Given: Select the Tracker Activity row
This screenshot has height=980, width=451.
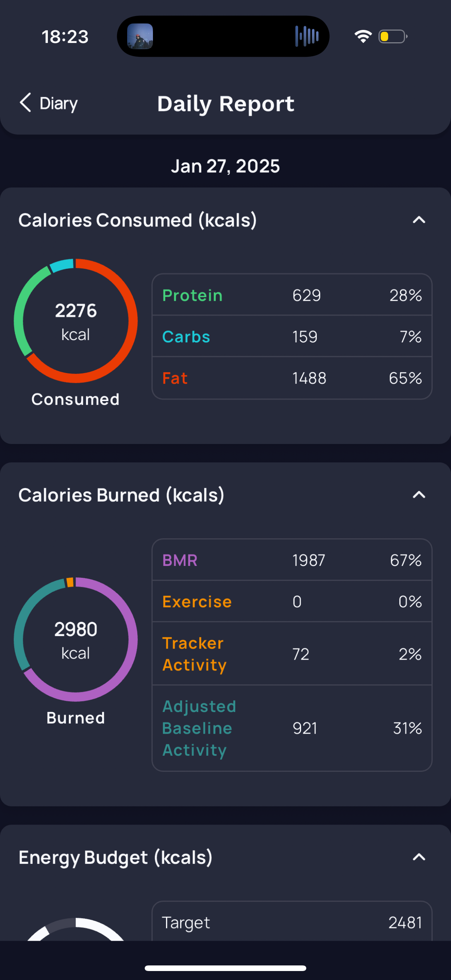Looking at the screenshot, I should click(292, 654).
